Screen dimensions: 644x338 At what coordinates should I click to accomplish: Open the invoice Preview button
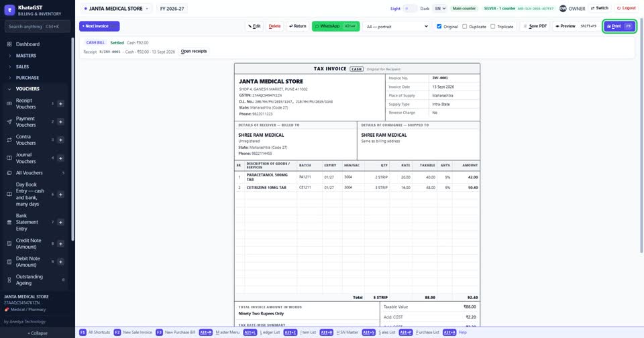pyautogui.click(x=576, y=26)
